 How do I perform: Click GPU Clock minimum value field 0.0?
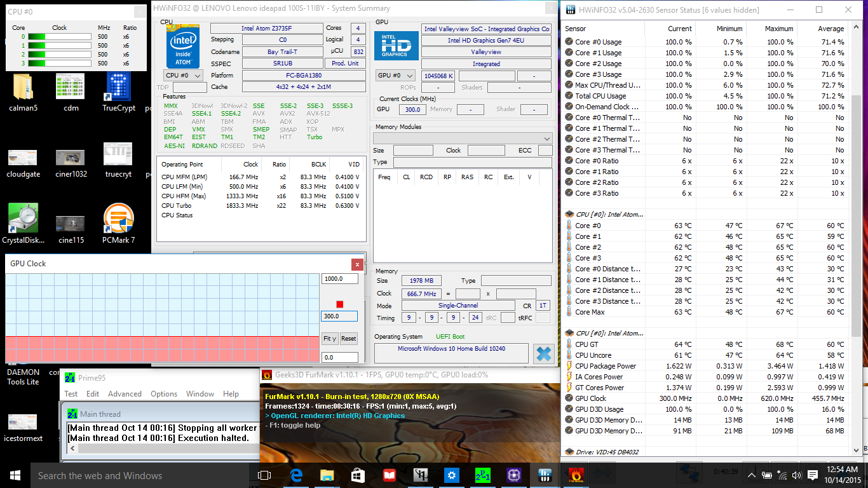(x=340, y=358)
